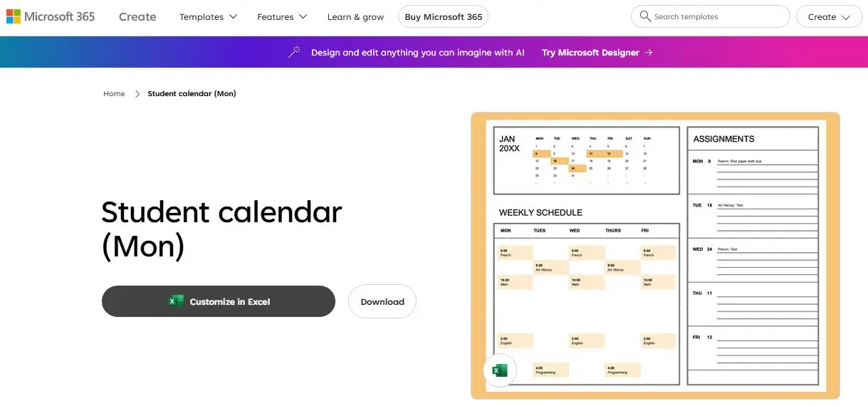This screenshot has width=868, height=406.
Task: Click the Download button
Action: (382, 301)
